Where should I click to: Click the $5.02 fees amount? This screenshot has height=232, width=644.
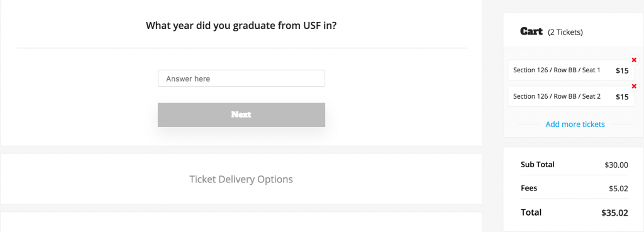point(619,189)
